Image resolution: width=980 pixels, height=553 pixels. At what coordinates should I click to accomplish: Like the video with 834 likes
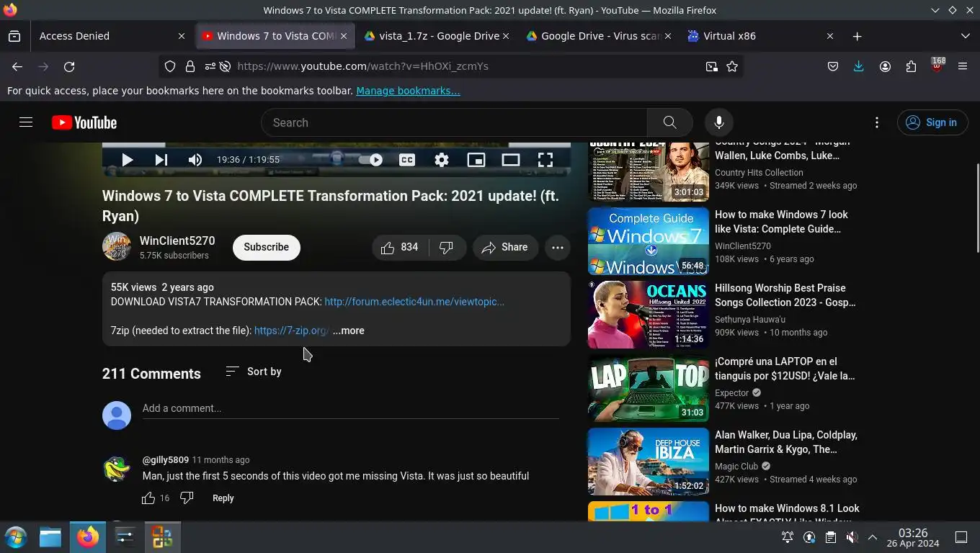(400, 247)
